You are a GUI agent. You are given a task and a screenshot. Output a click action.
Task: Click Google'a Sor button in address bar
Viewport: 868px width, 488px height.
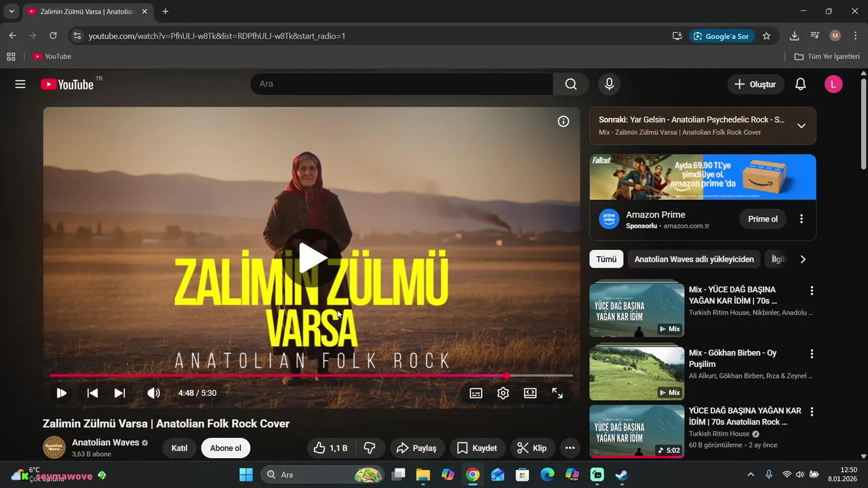pos(721,36)
